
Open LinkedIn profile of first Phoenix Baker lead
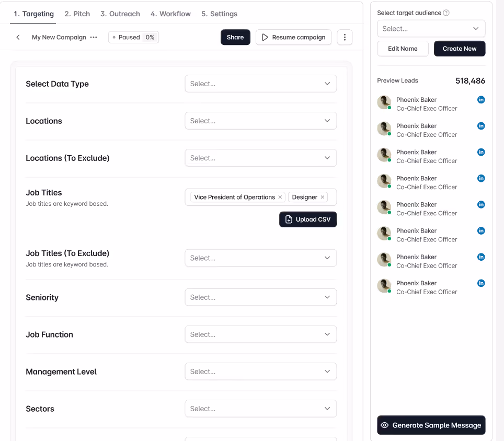click(481, 100)
